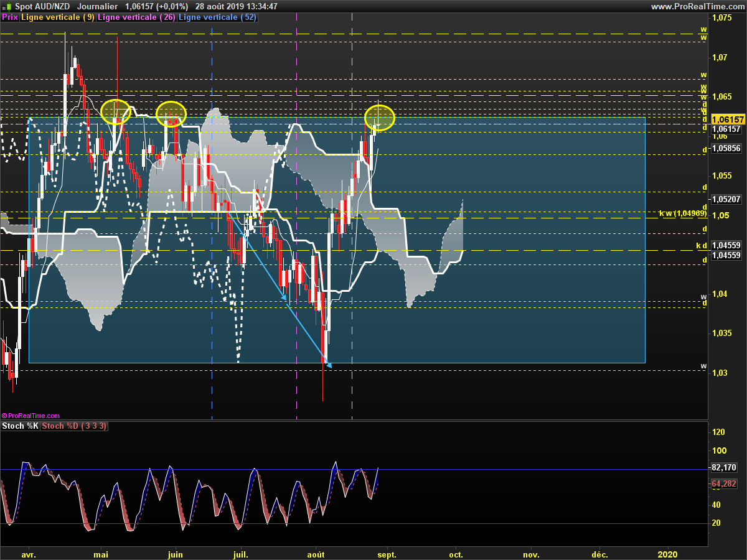Click the août month label on time axis

coord(316,554)
